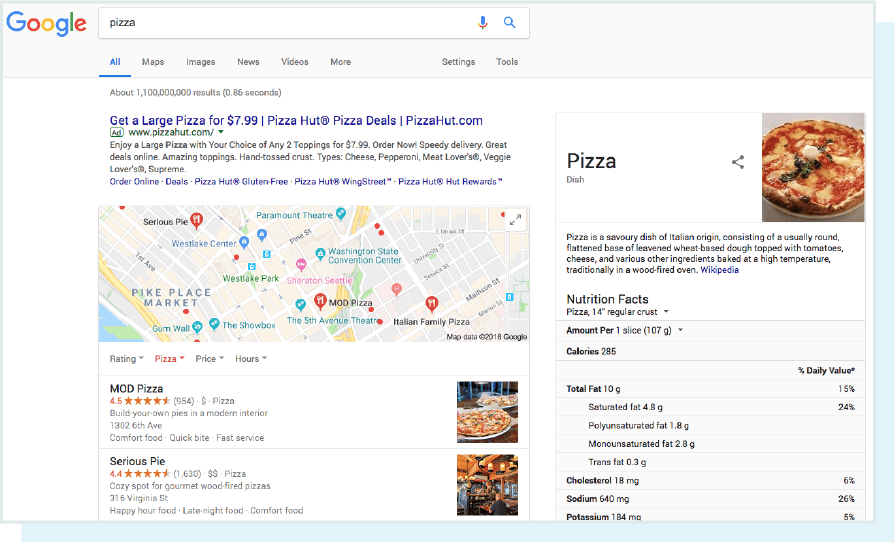The width and height of the screenshot is (895, 542).
Task: Switch to the Maps tab
Action: (x=153, y=62)
